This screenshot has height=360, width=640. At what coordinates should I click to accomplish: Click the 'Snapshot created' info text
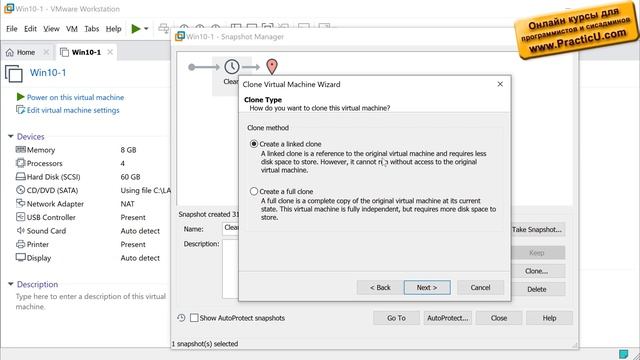pyautogui.click(x=209, y=214)
